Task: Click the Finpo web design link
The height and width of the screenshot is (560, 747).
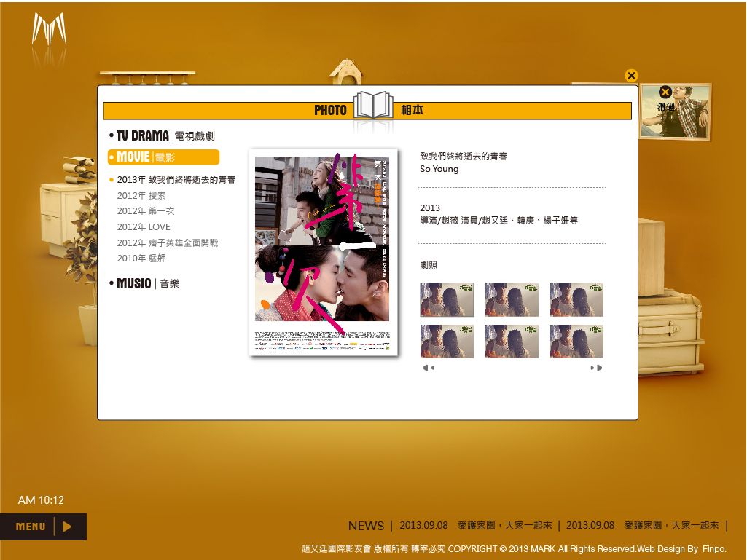Action: (714, 548)
